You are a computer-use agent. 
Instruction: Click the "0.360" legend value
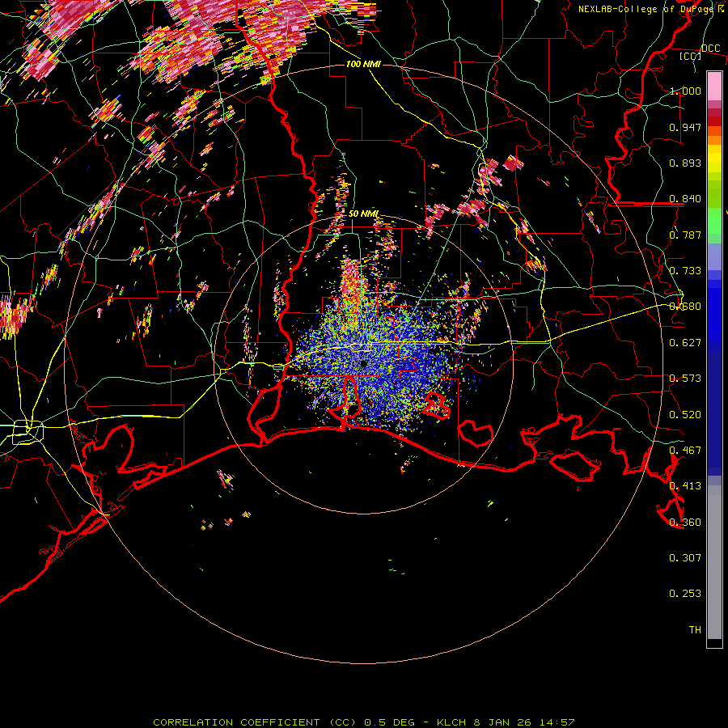[x=685, y=523]
